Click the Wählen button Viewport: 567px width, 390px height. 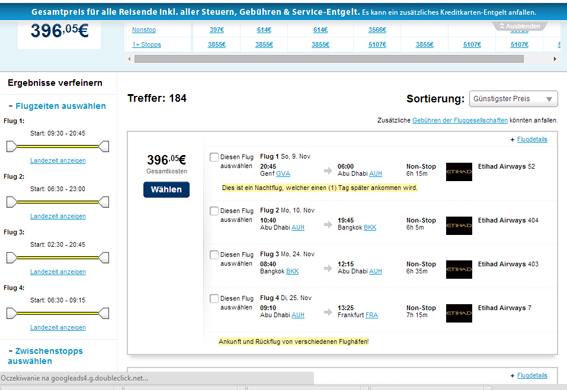point(166,189)
